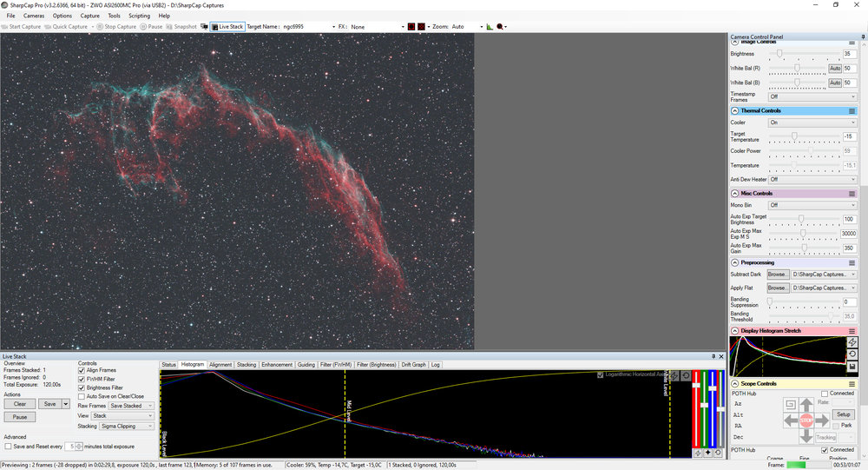Open the View Stack dropdown
The image size is (868, 470).
(x=123, y=415)
